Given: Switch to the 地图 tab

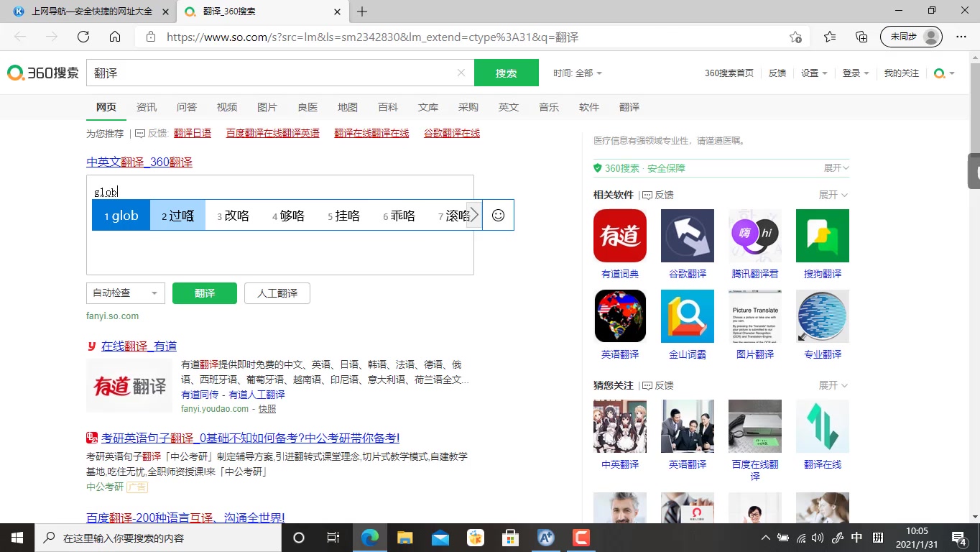Looking at the screenshot, I should (x=348, y=107).
